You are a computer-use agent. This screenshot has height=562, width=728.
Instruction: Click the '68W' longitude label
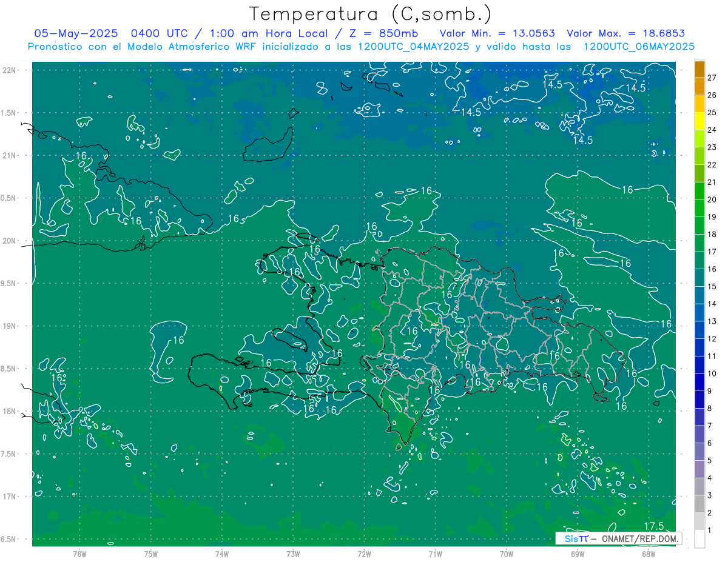649,554
